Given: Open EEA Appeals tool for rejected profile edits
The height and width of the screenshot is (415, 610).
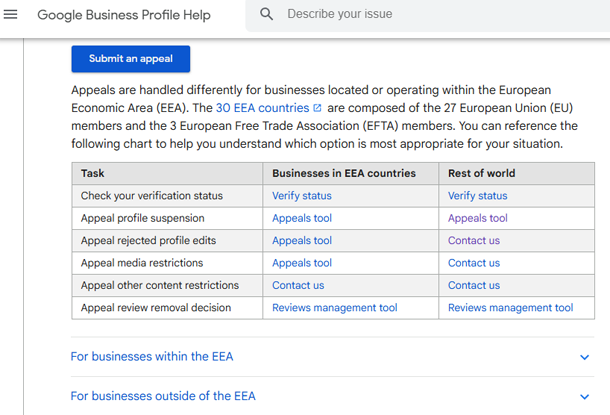Looking at the screenshot, I should [302, 240].
